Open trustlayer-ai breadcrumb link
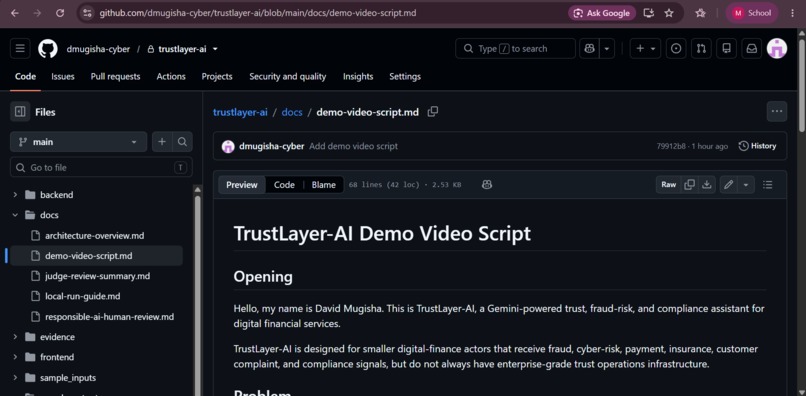 coord(240,112)
